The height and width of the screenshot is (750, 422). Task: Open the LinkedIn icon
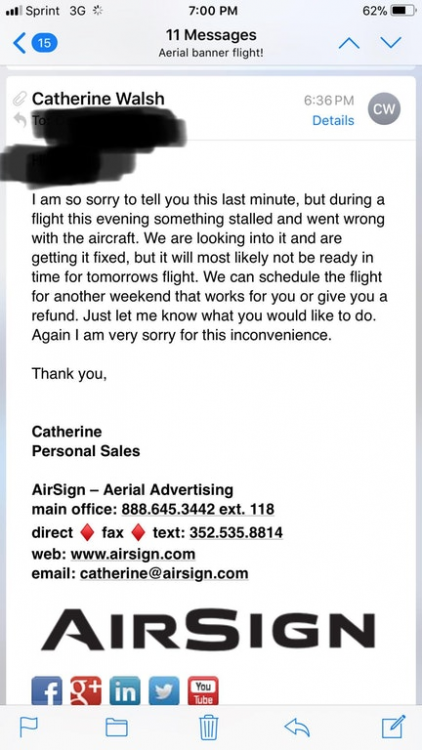tap(125, 691)
